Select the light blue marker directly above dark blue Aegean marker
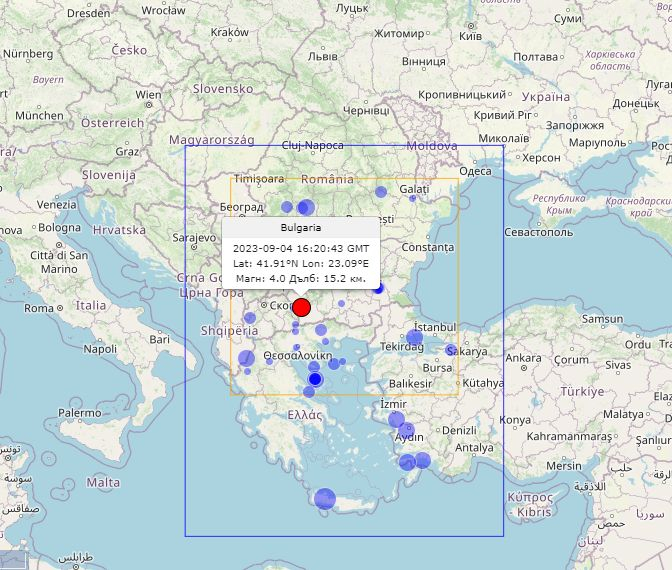This screenshot has height=570, width=672. (x=314, y=367)
